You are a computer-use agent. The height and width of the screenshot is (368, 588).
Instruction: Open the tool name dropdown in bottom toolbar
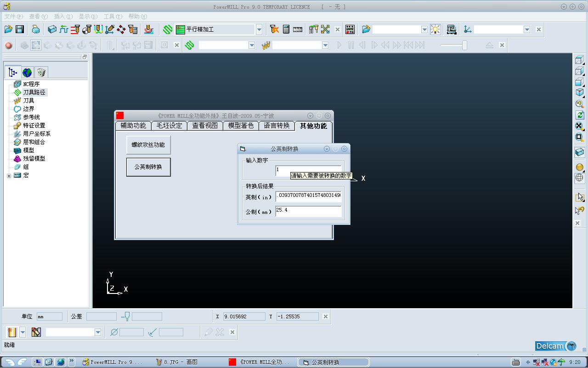[x=98, y=332]
